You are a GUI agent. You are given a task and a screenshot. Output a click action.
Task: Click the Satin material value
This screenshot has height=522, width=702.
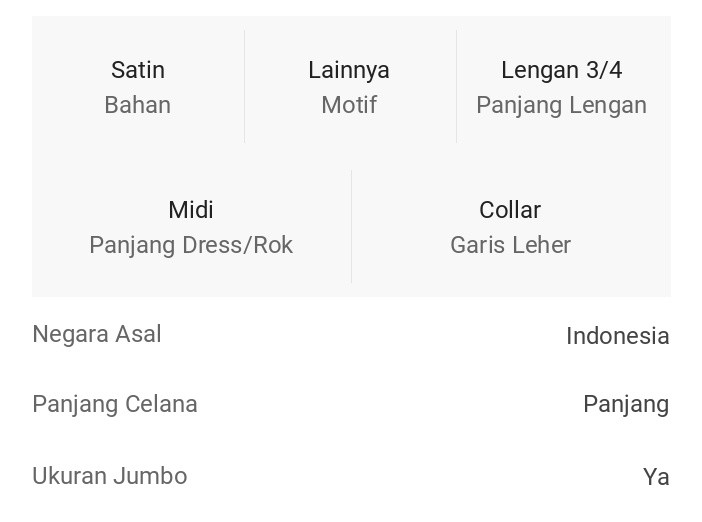(138, 70)
